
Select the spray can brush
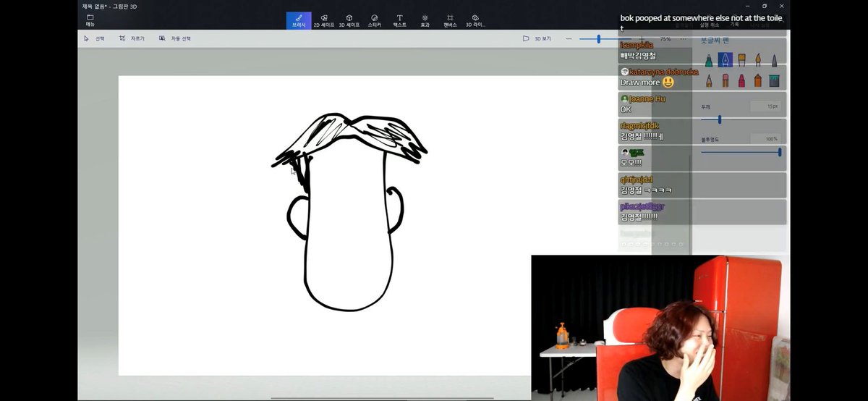[x=758, y=80]
